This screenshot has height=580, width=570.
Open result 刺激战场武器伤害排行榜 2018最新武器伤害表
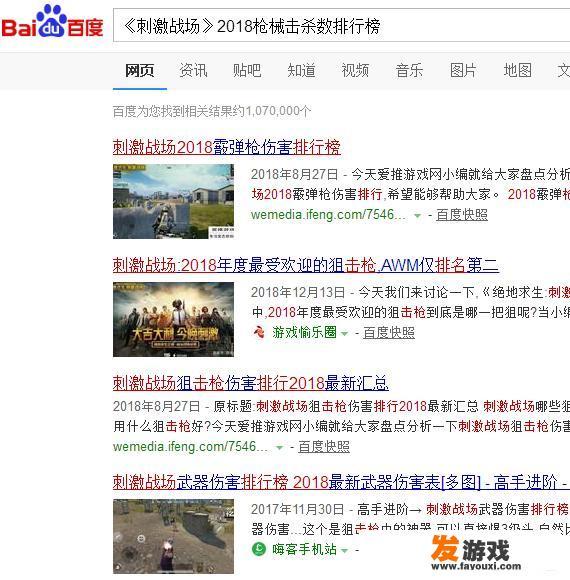(x=341, y=482)
